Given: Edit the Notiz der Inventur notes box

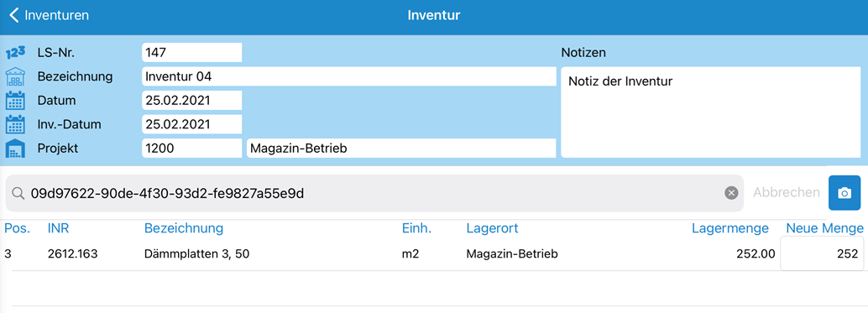Looking at the screenshot, I should 711,112.
